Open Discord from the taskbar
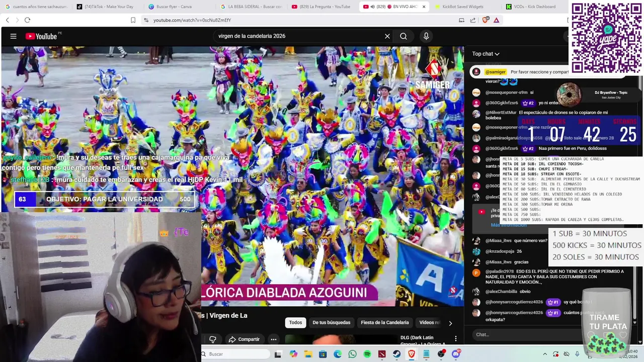Screen dimensions: 644x362 (x=456, y=354)
